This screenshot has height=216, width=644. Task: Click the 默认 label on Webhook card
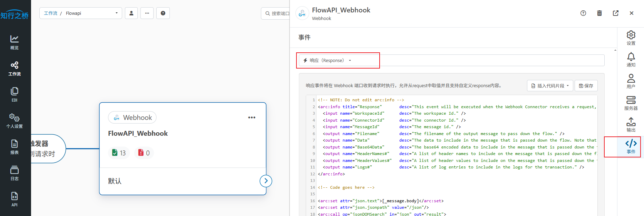tap(115, 181)
